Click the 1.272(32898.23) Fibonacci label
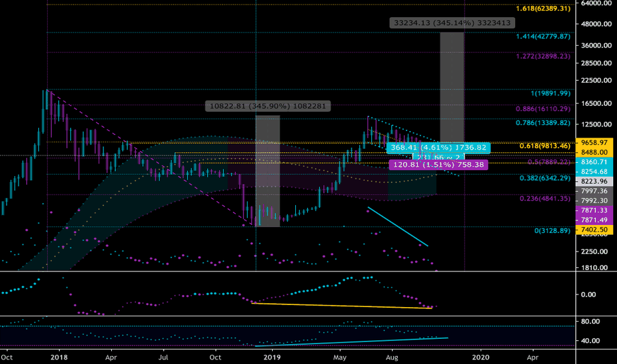617x364 pixels. (543, 56)
